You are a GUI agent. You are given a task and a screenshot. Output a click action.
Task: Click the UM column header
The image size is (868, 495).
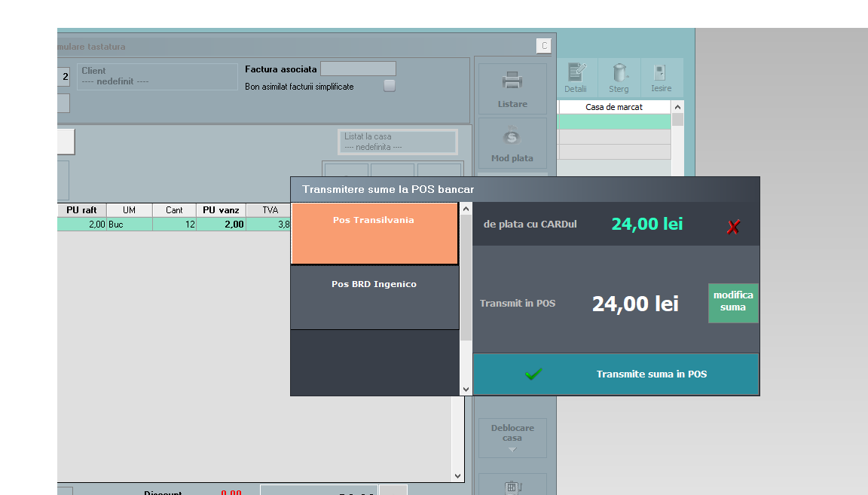pos(129,210)
